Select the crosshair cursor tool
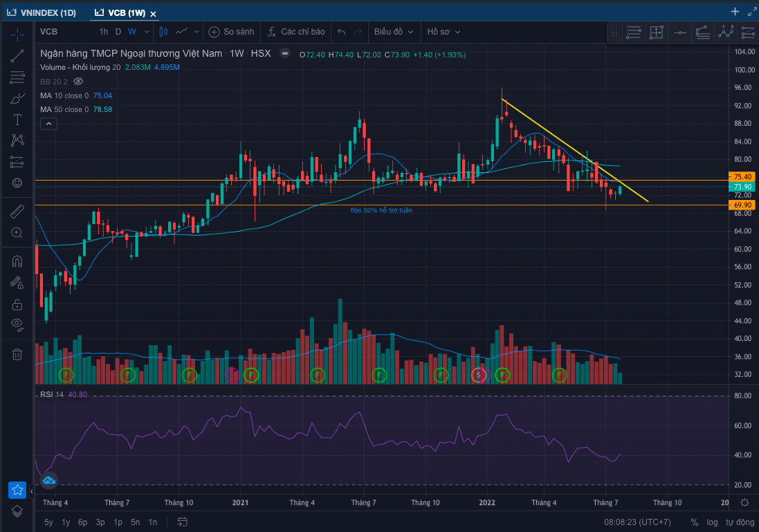The image size is (759, 532). point(17,34)
